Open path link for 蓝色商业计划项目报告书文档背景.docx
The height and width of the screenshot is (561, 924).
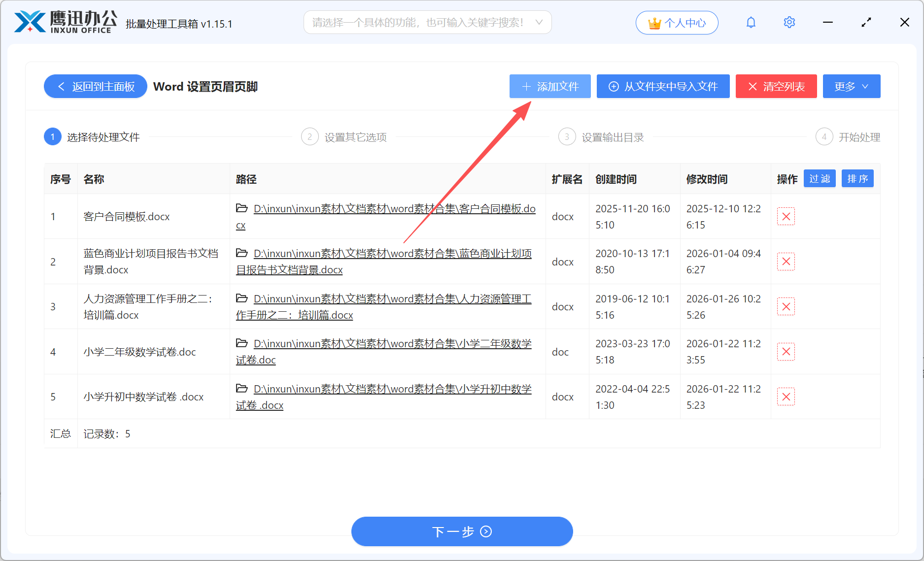[384, 262]
